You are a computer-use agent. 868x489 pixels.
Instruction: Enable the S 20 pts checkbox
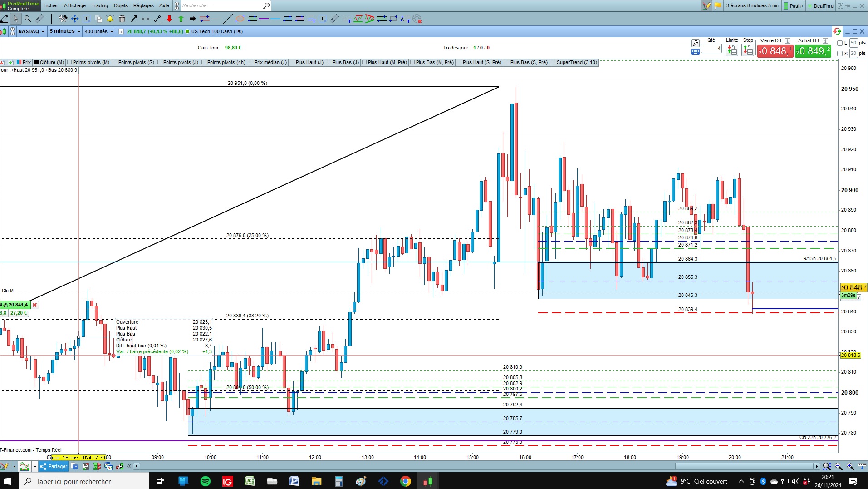coord(840,54)
